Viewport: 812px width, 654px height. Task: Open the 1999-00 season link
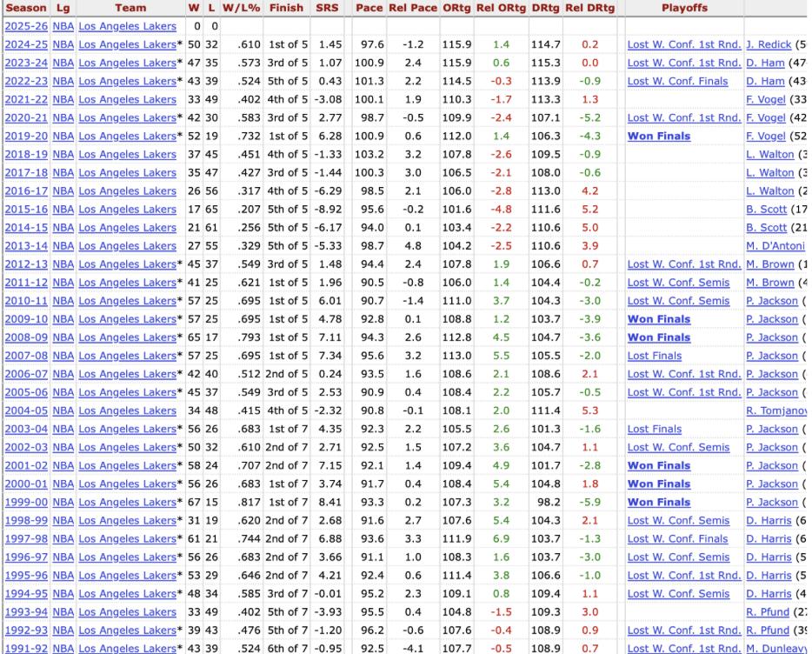pos(26,503)
